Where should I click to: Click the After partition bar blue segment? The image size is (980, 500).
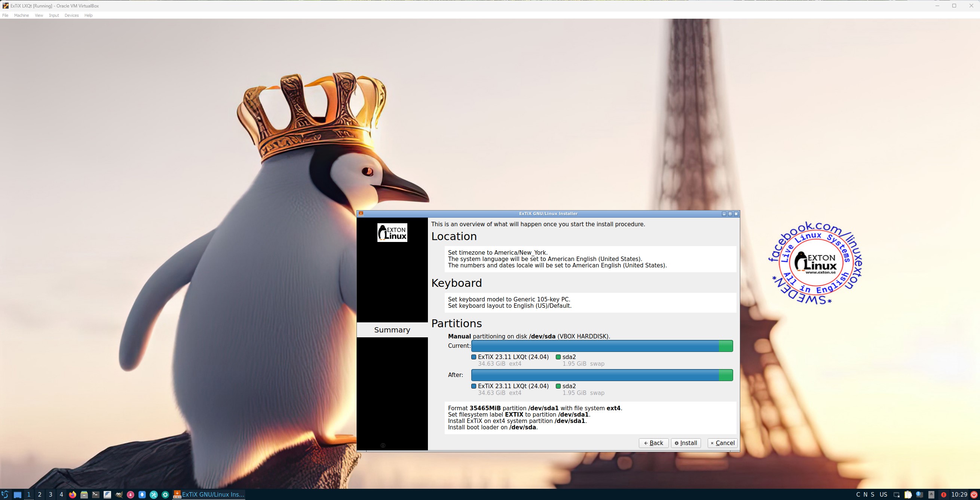[595, 375]
